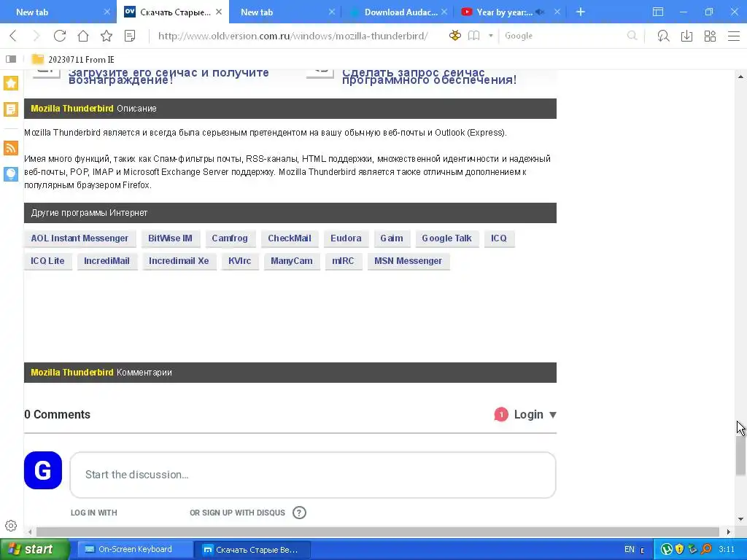Open a new tab with plus

[580, 12]
